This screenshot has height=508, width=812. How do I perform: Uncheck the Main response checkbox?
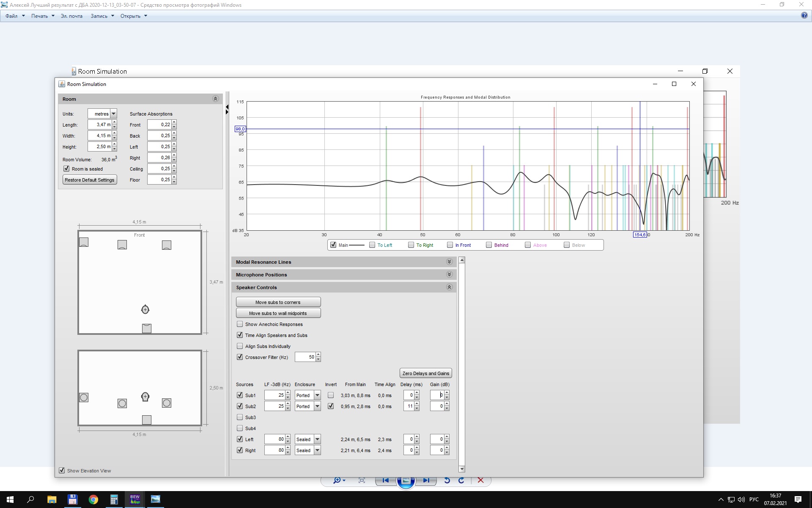333,245
